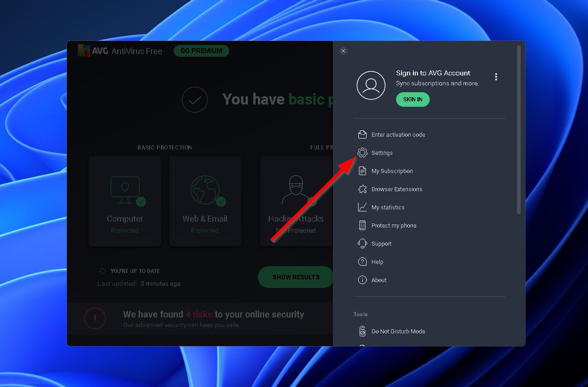
Task: Click the Help question mark icon
Action: click(x=362, y=262)
